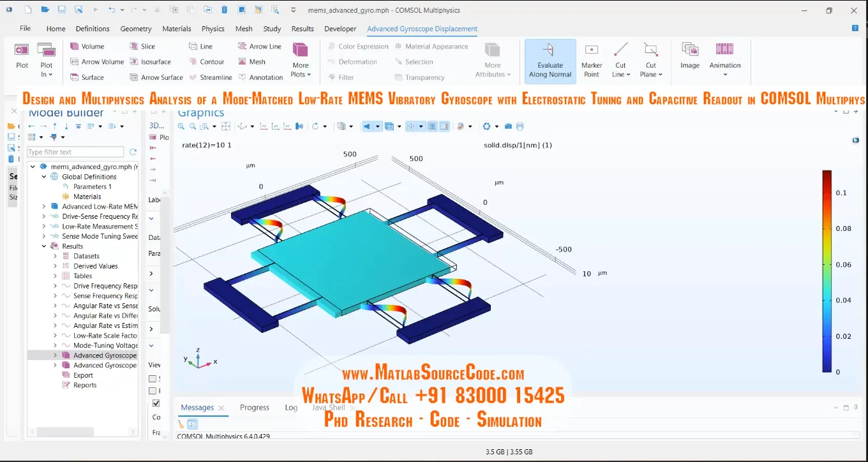
Task: Add a Streamline plot
Action: click(210, 77)
